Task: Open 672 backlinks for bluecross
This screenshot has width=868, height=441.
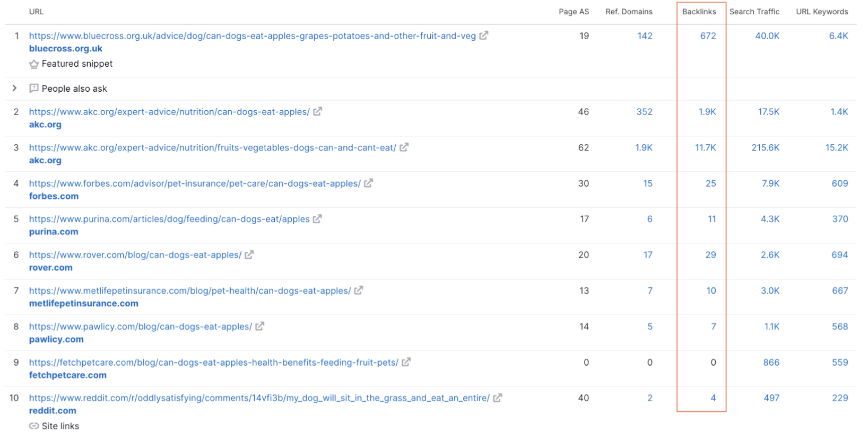Action: pyautogui.click(x=708, y=36)
